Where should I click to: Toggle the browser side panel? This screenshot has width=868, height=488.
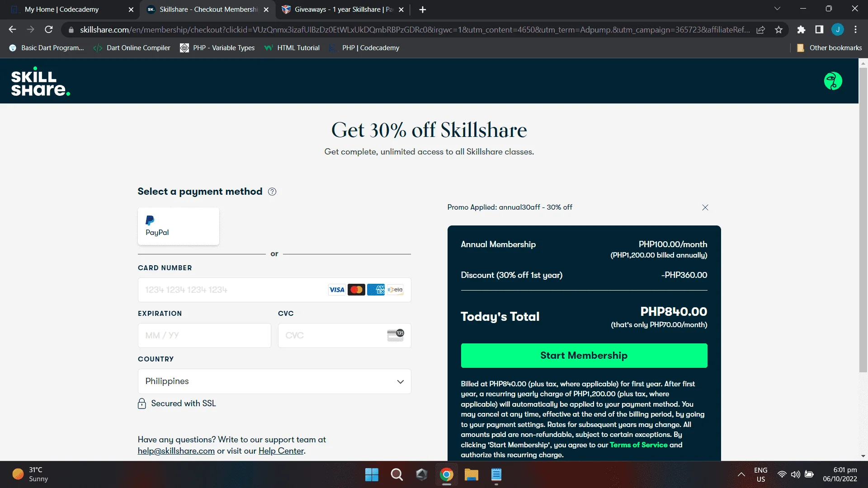[x=819, y=30]
